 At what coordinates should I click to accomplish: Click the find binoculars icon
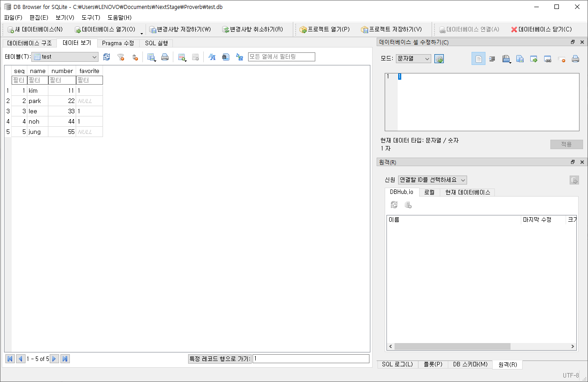pos(226,57)
